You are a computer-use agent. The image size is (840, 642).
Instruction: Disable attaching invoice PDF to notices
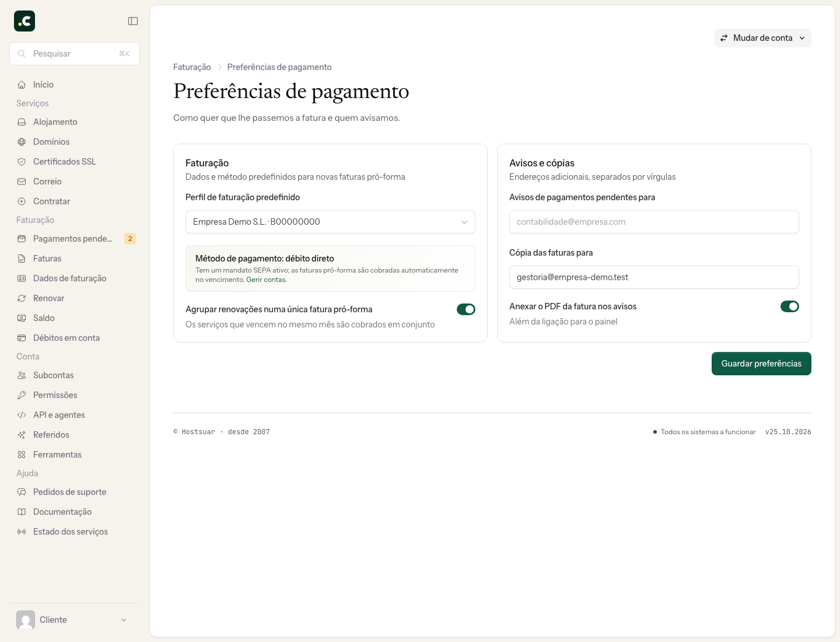click(x=790, y=306)
